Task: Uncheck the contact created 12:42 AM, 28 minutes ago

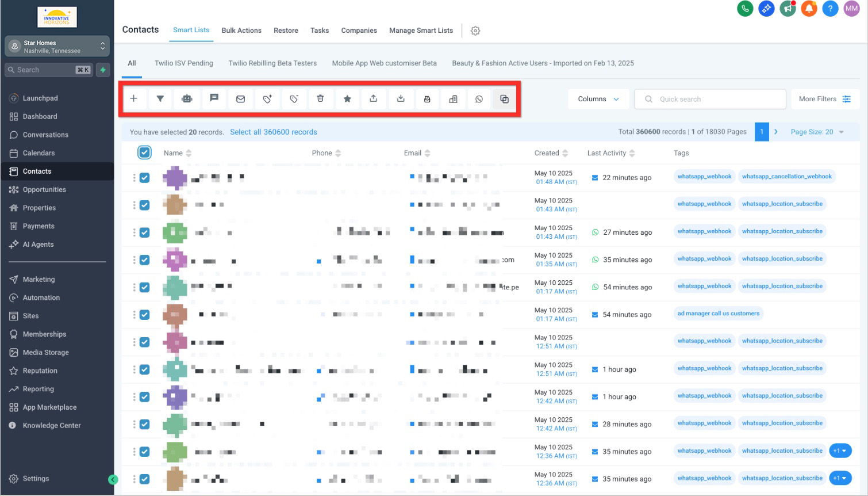Action: pos(144,424)
